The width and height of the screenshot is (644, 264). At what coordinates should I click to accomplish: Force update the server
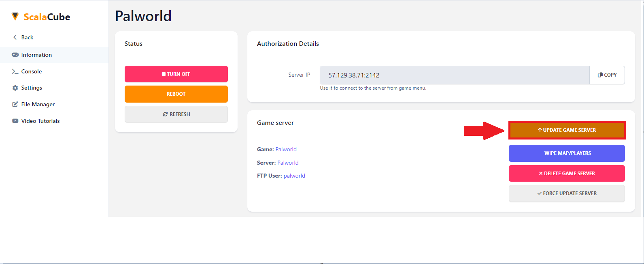[x=567, y=193]
